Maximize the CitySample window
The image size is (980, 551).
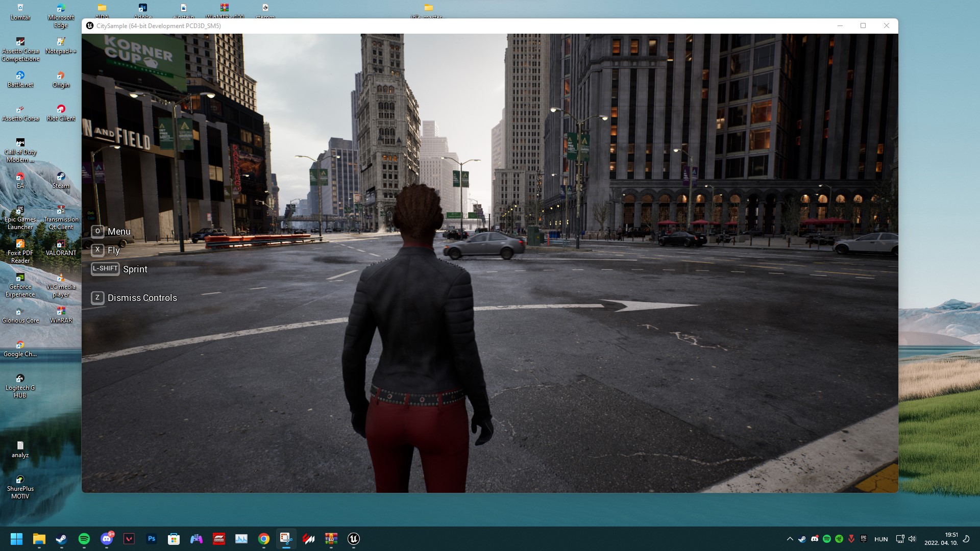point(863,26)
